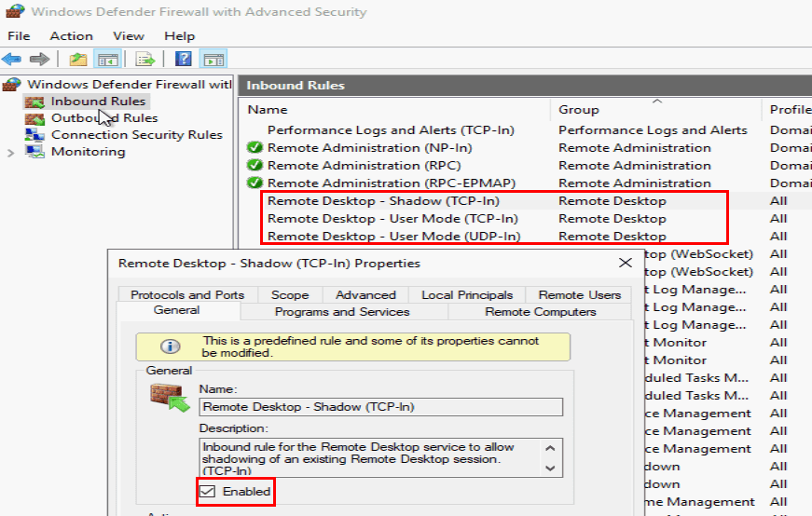Open the Action menu
The image size is (812, 516).
click(x=71, y=36)
